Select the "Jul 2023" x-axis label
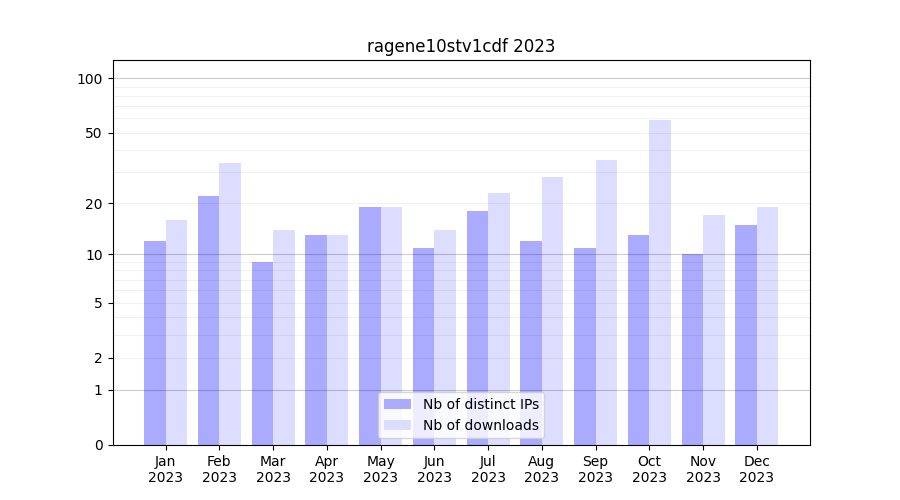Image resolution: width=900 pixels, height=500 pixels. 488,469
